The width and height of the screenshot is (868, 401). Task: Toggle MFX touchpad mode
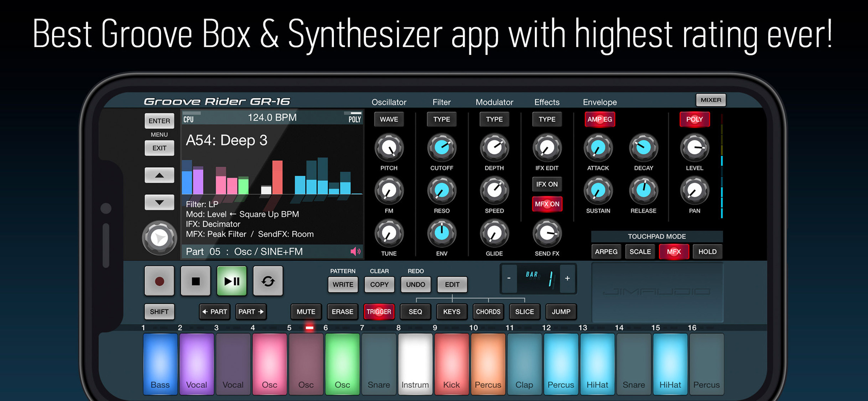pyautogui.click(x=674, y=252)
